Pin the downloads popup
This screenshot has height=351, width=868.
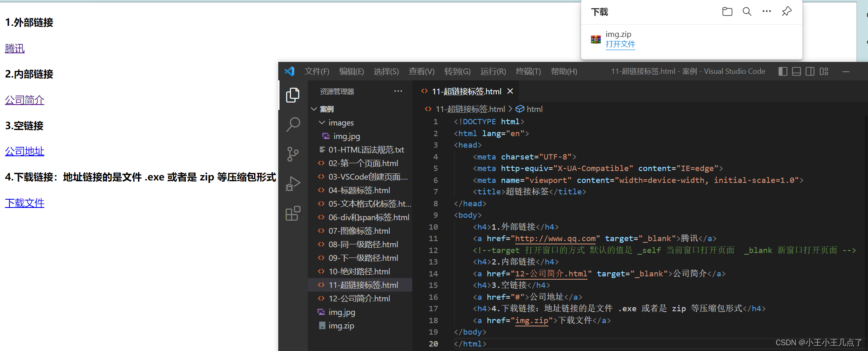click(x=786, y=11)
